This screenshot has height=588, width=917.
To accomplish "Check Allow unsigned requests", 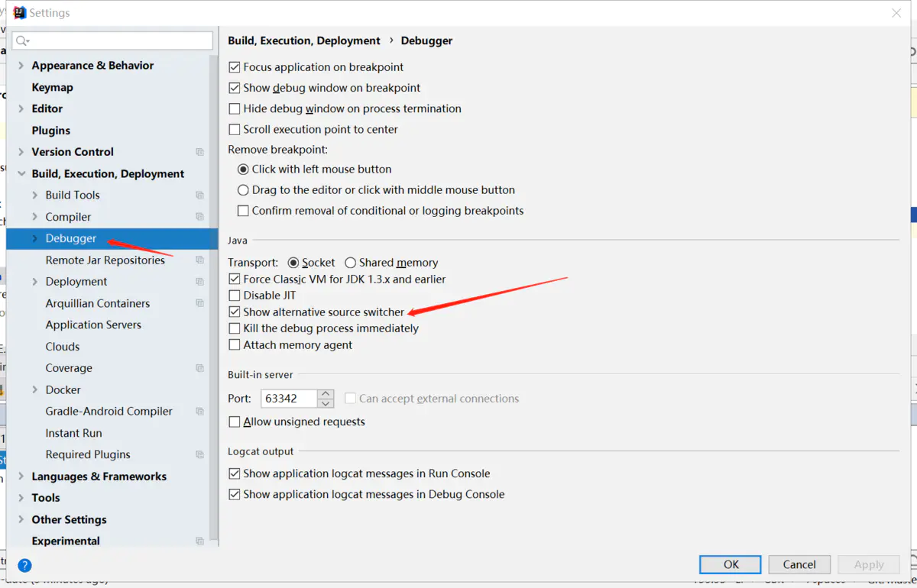I will [235, 422].
